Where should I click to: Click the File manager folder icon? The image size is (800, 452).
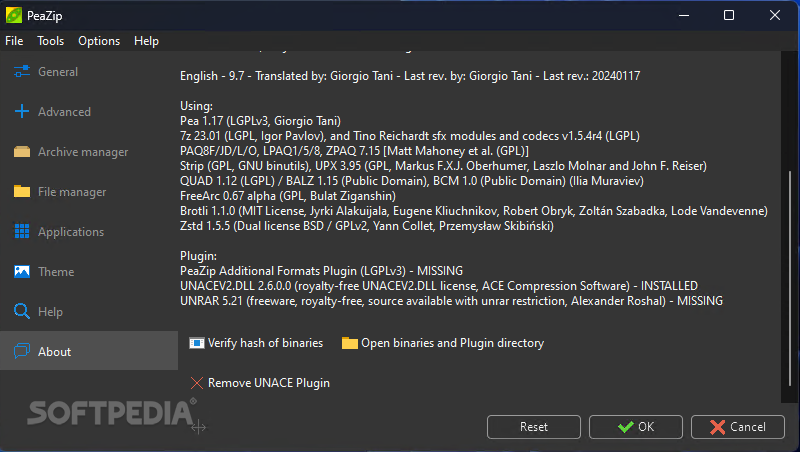pyautogui.click(x=21, y=191)
